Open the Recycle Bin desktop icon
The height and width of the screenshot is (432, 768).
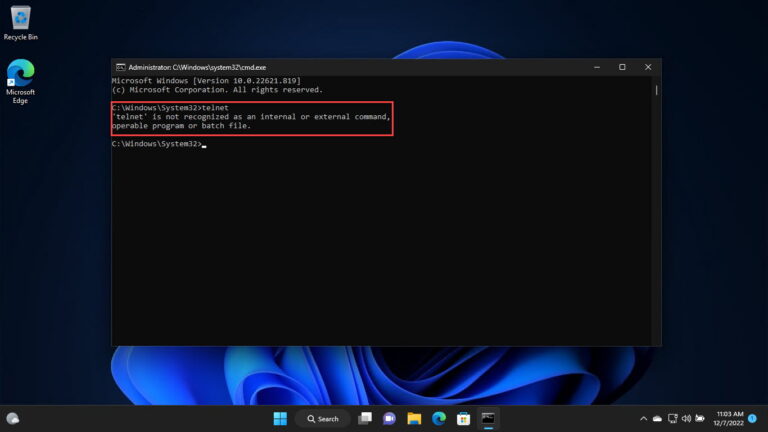point(20,22)
